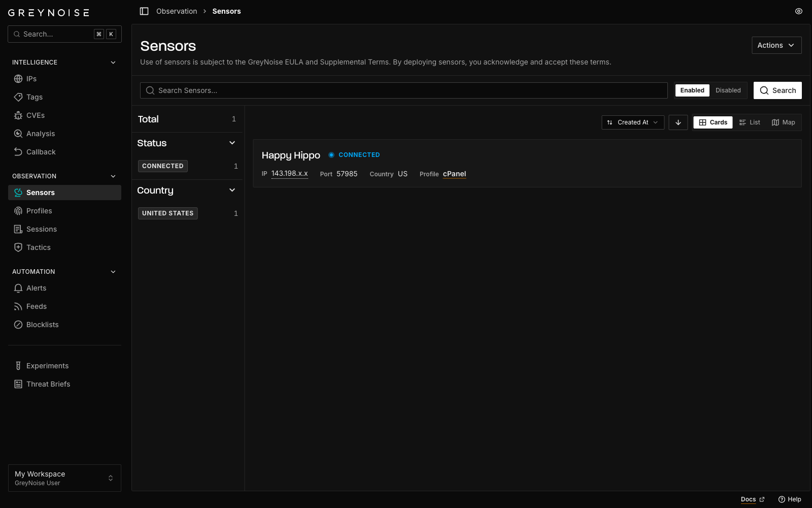
Task: Focus the sidebar Search box
Action: pyautogui.click(x=64, y=34)
